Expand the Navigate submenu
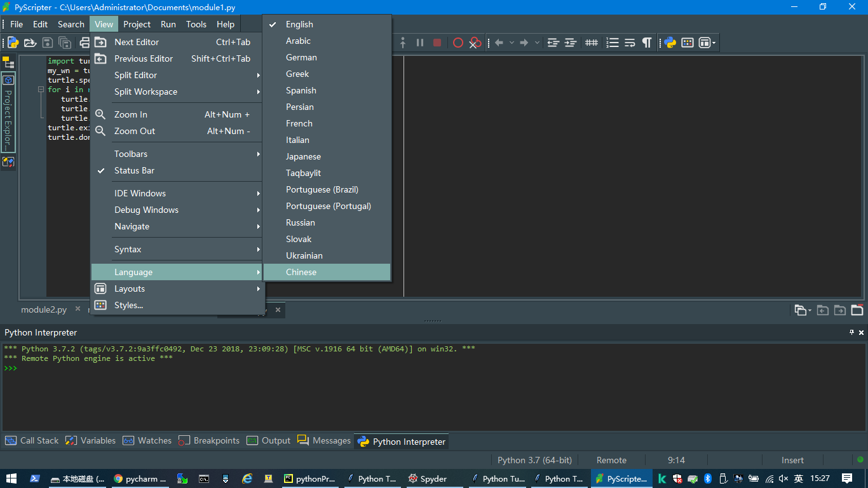Image resolution: width=868 pixels, height=488 pixels. click(177, 226)
